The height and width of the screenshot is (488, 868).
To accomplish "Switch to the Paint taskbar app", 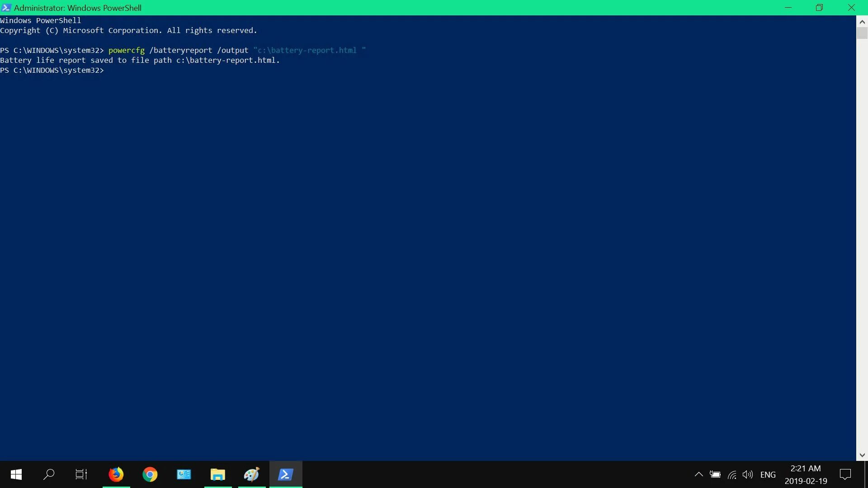I will point(251,474).
